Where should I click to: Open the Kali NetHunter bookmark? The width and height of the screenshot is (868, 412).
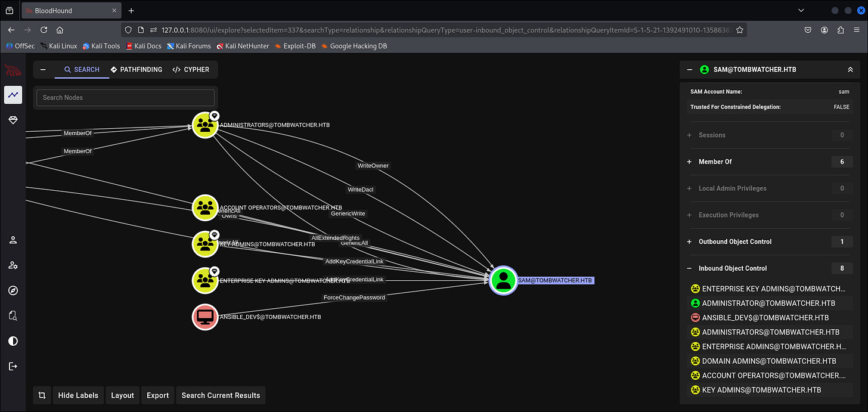point(243,46)
